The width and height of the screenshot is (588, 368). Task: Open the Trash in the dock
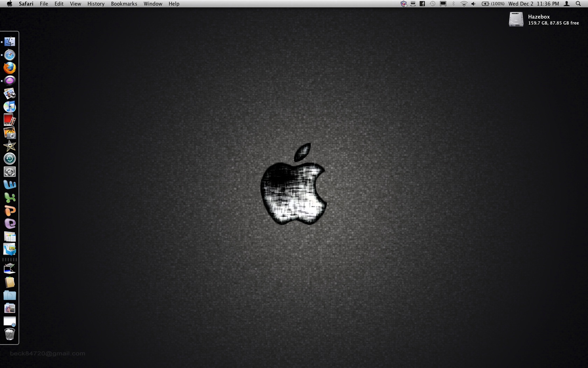[x=10, y=334]
